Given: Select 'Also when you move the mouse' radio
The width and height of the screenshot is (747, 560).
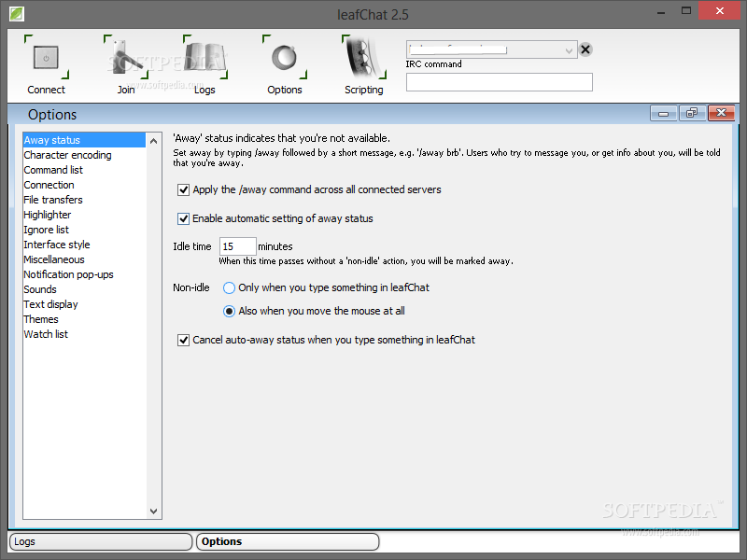Looking at the screenshot, I should (229, 312).
